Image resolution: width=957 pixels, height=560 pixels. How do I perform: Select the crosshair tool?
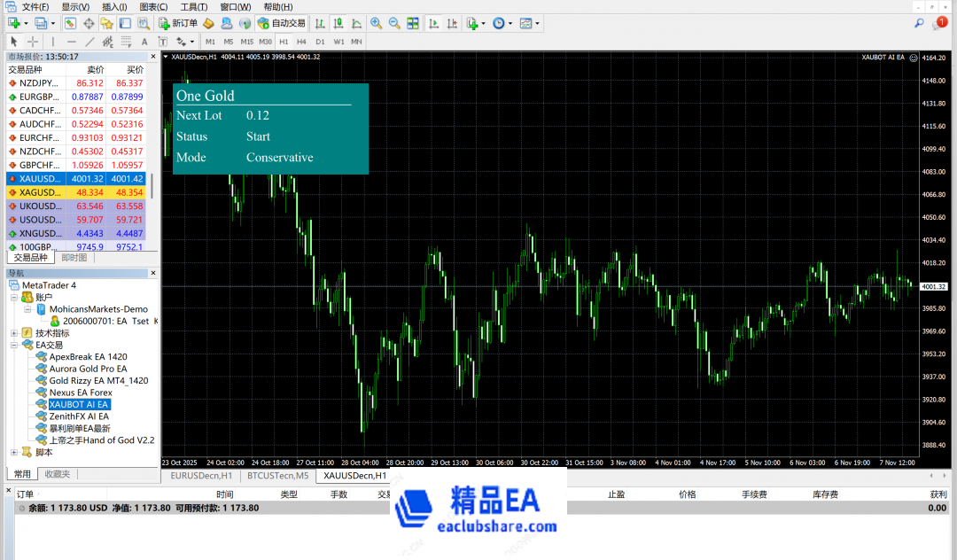coord(33,42)
